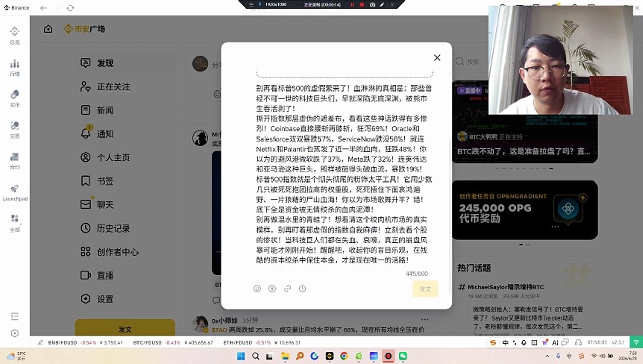Open the #MichaelSaylor暗示增持BTC topic
643x364 pixels.
coord(501,287)
